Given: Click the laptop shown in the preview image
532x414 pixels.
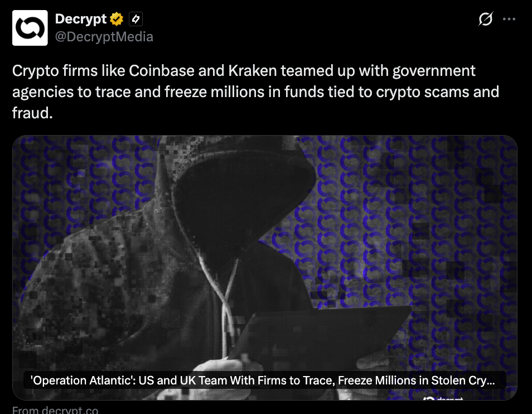Looking at the screenshot, I should tap(319, 336).
